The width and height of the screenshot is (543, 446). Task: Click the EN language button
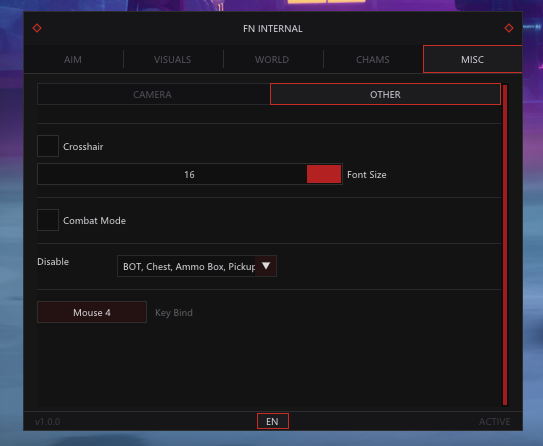click(273, 421)
